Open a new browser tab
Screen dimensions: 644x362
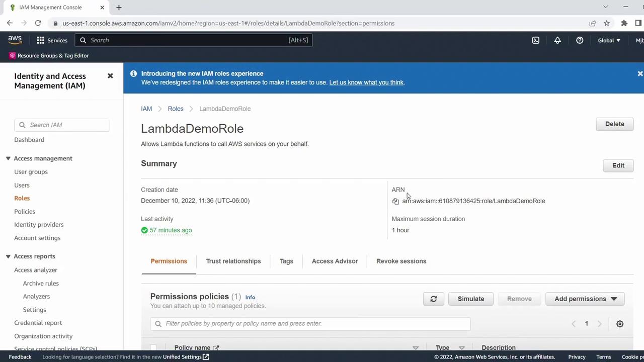[119, 8]
